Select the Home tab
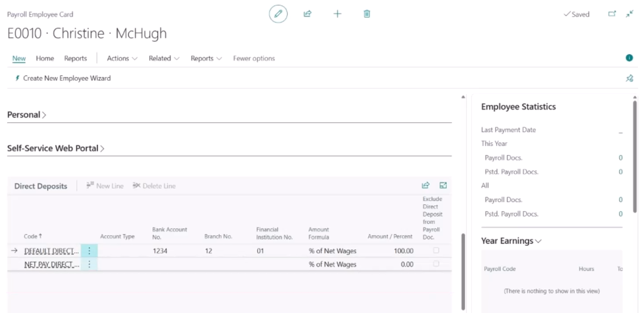This screenshot has height=313, width=644. coord(45,58)
